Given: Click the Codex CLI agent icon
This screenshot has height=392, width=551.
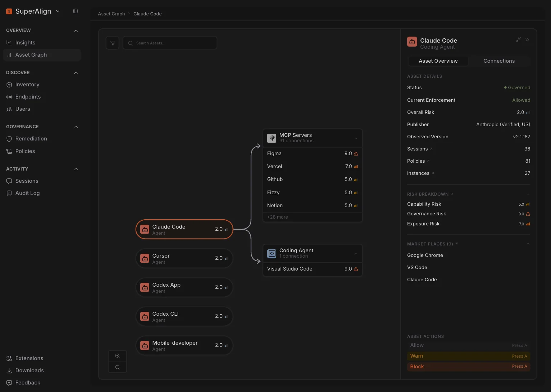Looking at the screenshot, I should coord(145,316).
